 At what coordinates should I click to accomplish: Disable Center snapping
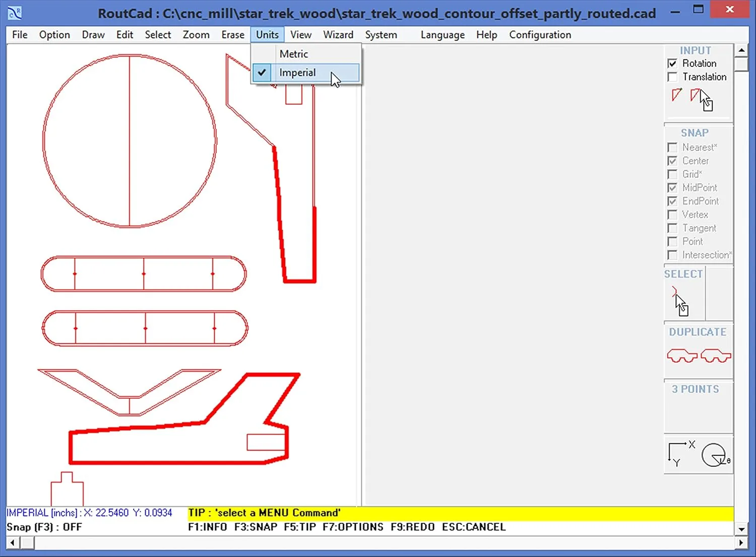(672, 161)
